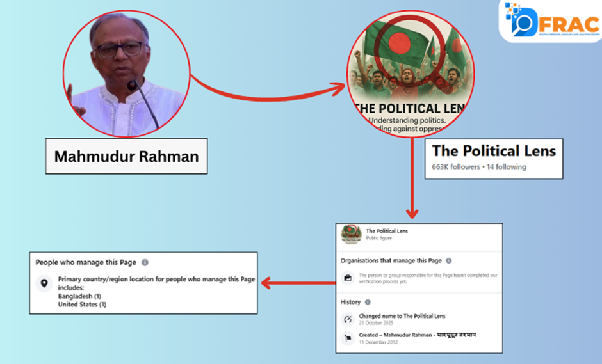Click the location pin icon
The height and width of the screenshot is (364, 602).
[44, 283]
